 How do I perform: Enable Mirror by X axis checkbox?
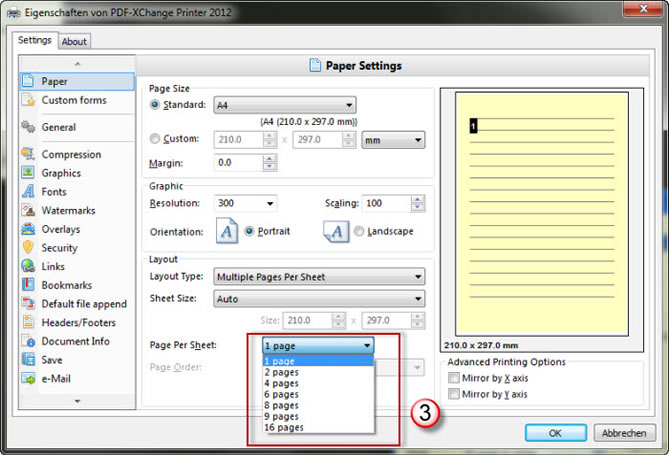tap(454, 378)
